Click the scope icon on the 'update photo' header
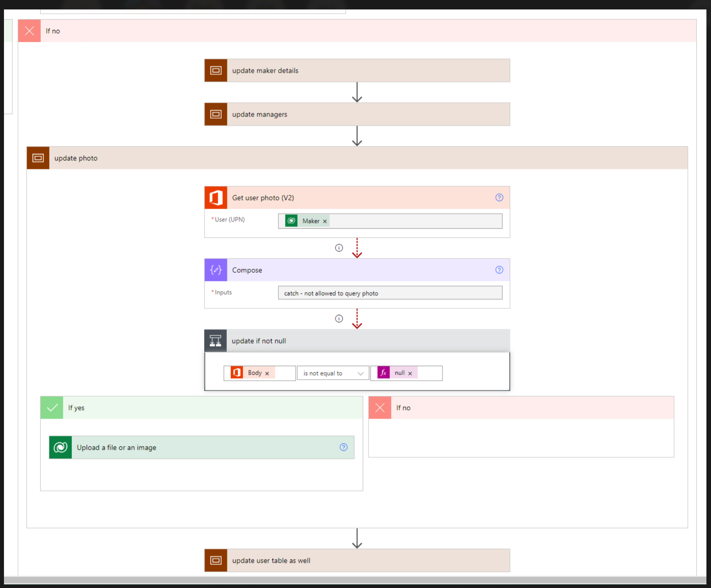 38,158
